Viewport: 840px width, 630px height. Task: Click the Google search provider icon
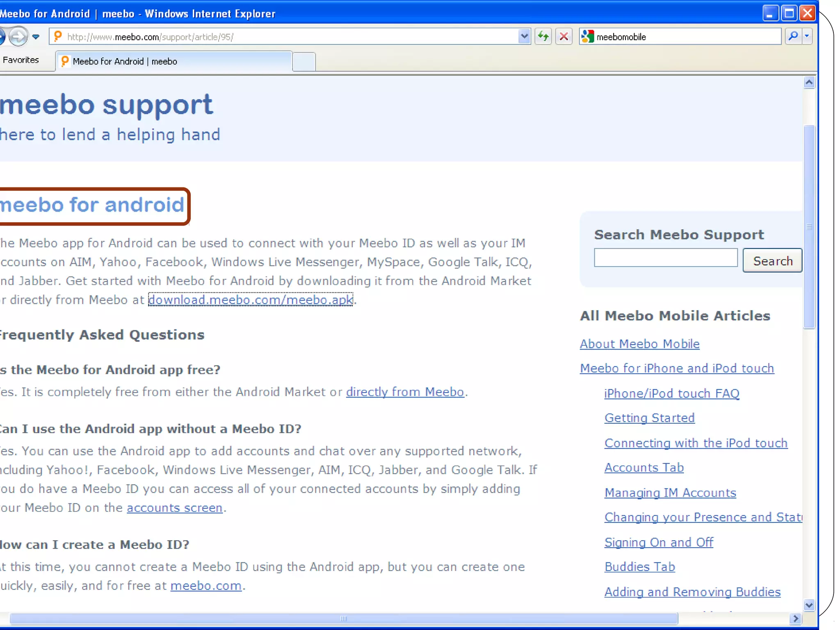pyautogui.click(x=587, y=37)
